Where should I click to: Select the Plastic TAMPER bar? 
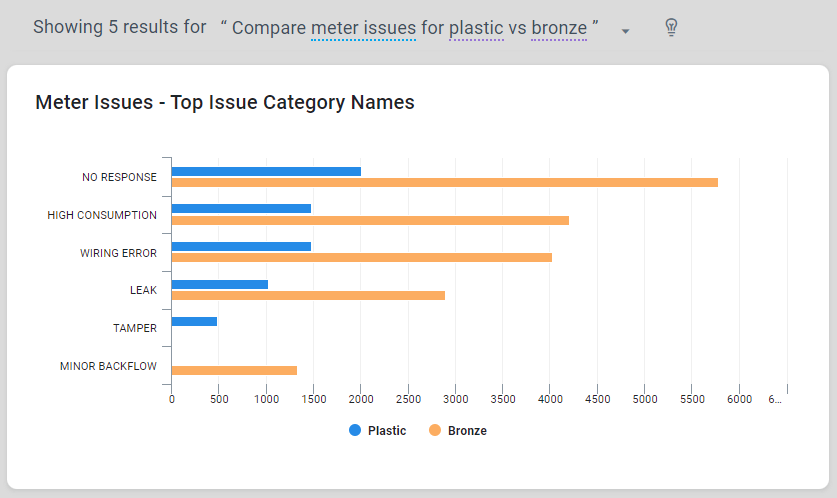pyautogui.click(x=194, y=321)
